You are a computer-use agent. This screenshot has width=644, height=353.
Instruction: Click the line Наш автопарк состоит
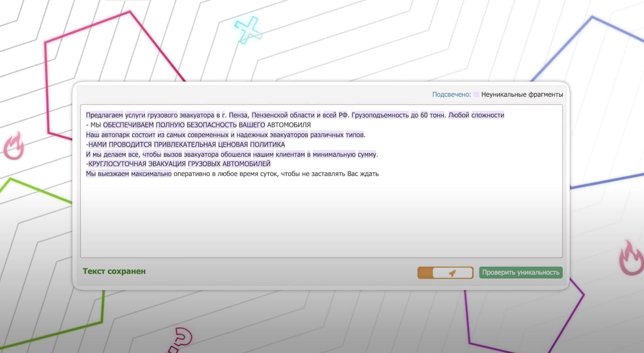click(225, 135)
